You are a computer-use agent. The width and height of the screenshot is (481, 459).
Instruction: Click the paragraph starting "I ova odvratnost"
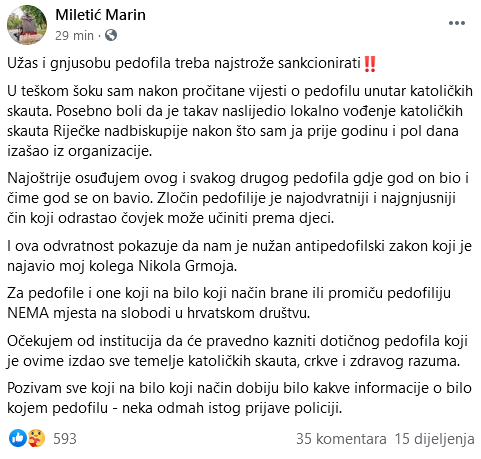(239, 256)
